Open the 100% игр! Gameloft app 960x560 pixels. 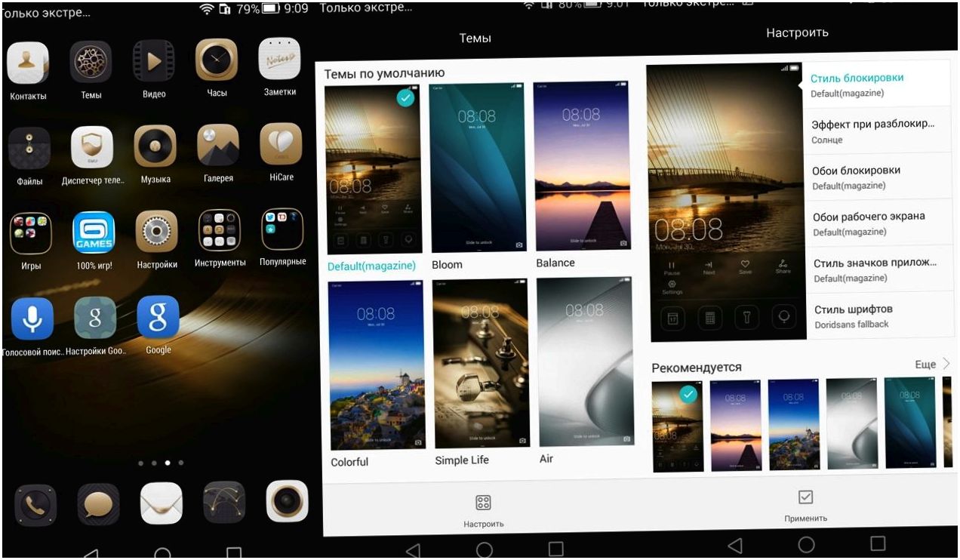(x=94, y=232)
